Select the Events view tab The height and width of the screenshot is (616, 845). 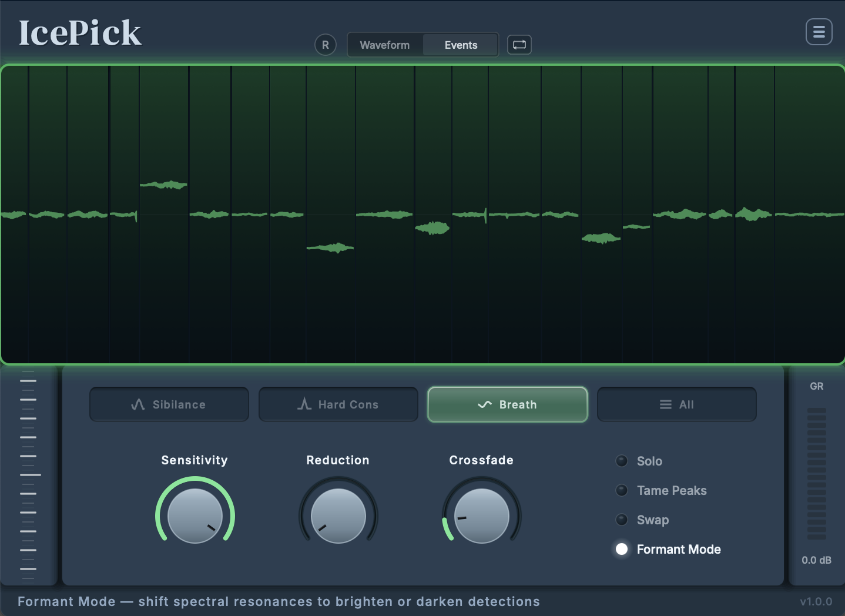tap(461, 45)
